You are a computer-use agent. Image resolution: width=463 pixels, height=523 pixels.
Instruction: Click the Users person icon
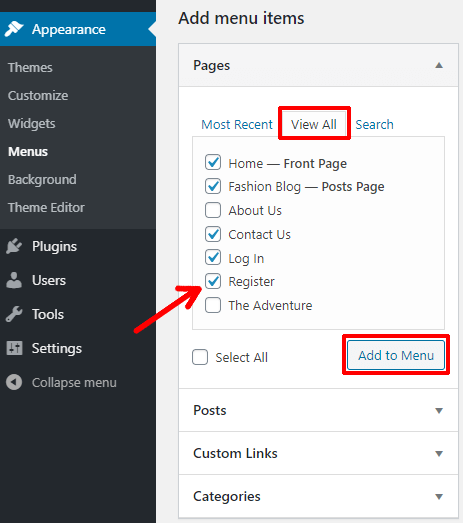(14, 280)
